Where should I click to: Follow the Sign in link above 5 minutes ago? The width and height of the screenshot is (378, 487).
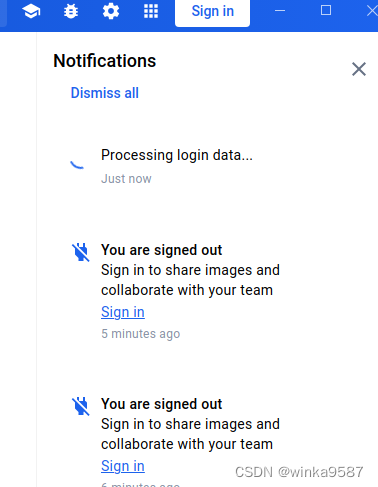(x=123, y=312)
